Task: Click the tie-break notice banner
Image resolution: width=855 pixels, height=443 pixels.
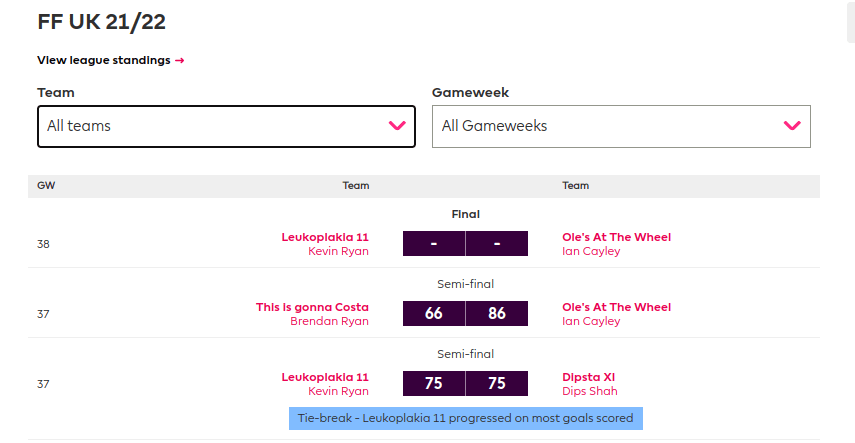Action: pos(464,417)
